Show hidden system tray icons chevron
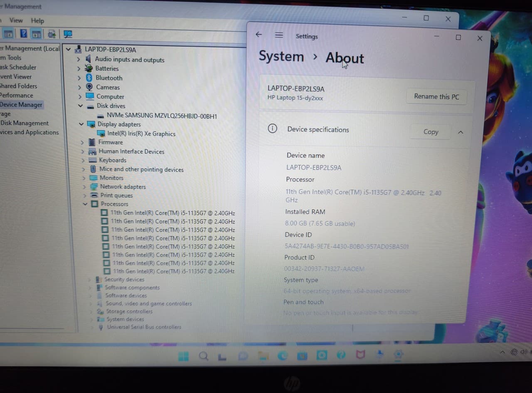The width and height of the screenshot is (532, 393). 502,352
